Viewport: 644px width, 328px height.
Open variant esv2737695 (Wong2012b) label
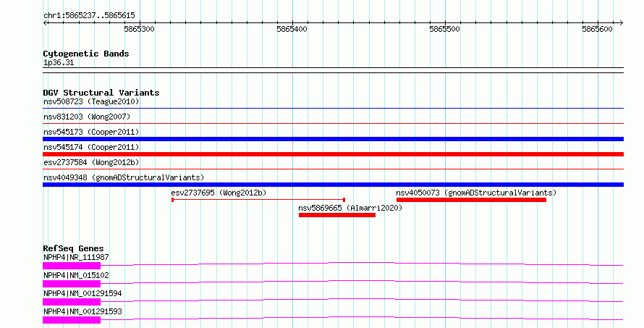(x=219, y=193)
